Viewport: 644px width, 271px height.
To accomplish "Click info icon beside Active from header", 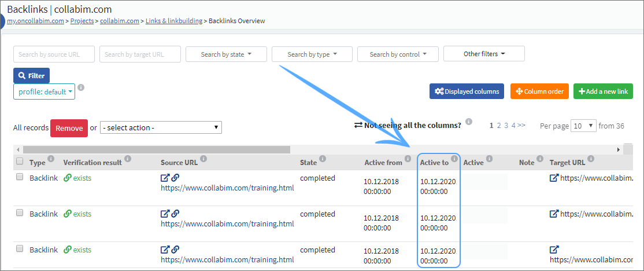I will [x=408, y=158].
